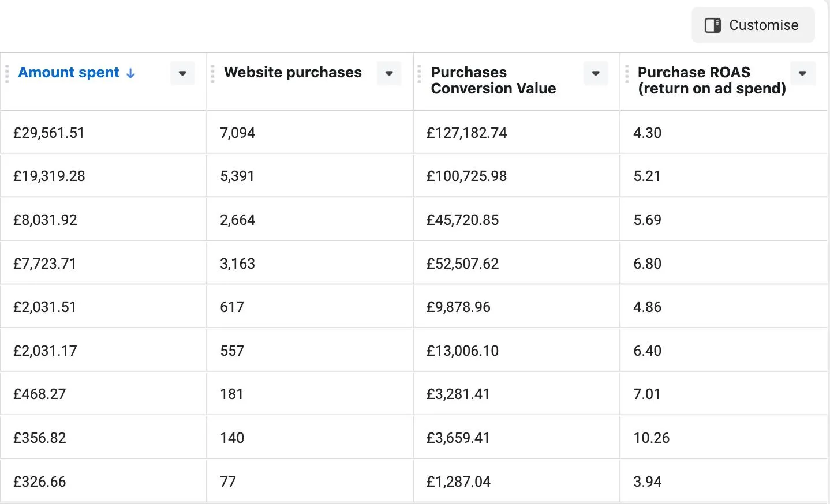Click the drag handle left of Website purchases

click(213, 74)
